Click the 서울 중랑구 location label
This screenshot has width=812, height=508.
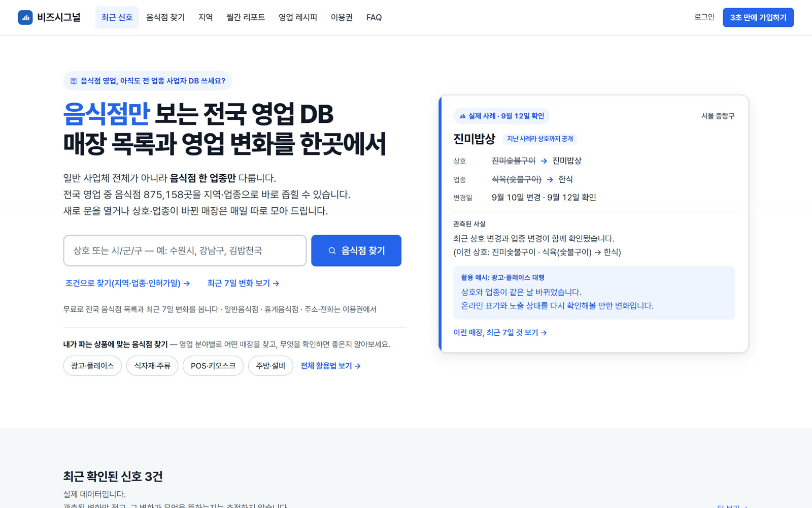point(718,116)
